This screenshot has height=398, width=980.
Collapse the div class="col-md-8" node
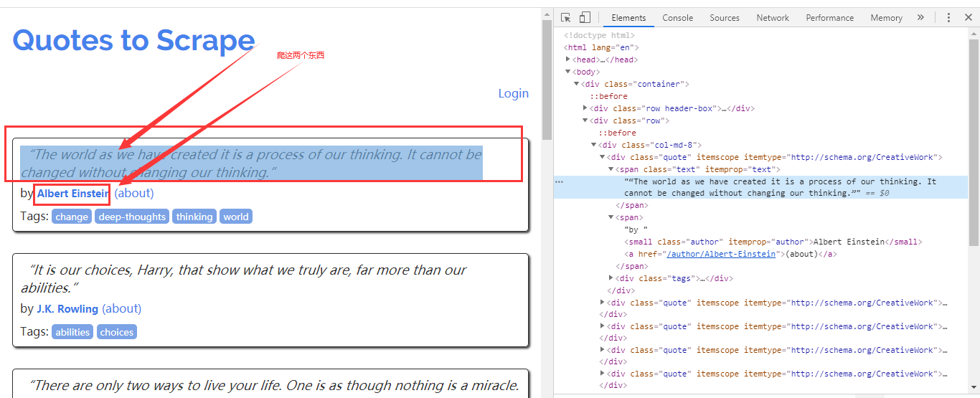click(594, 145)
